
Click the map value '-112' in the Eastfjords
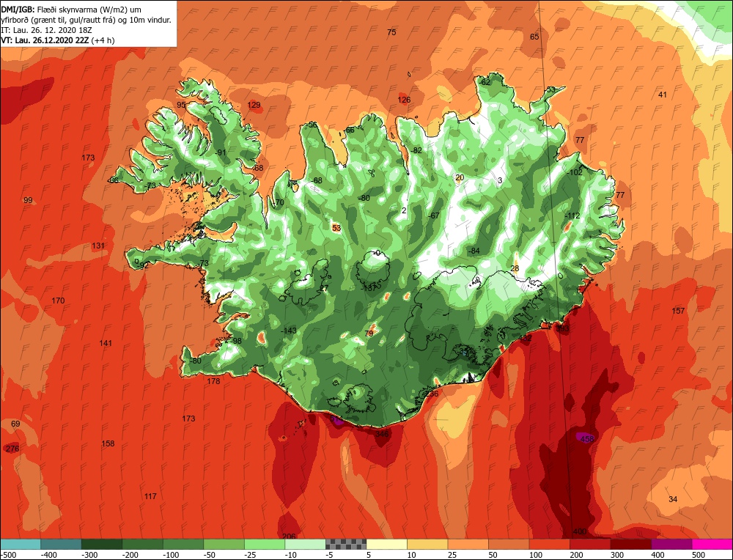(x=572, y=215)
